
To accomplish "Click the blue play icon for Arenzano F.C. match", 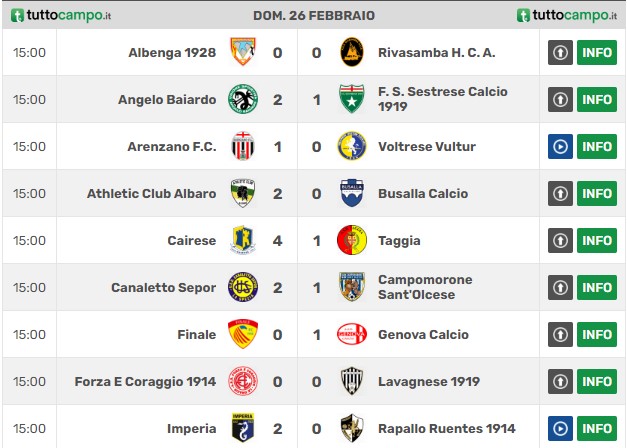I will [x=560, y=147].
